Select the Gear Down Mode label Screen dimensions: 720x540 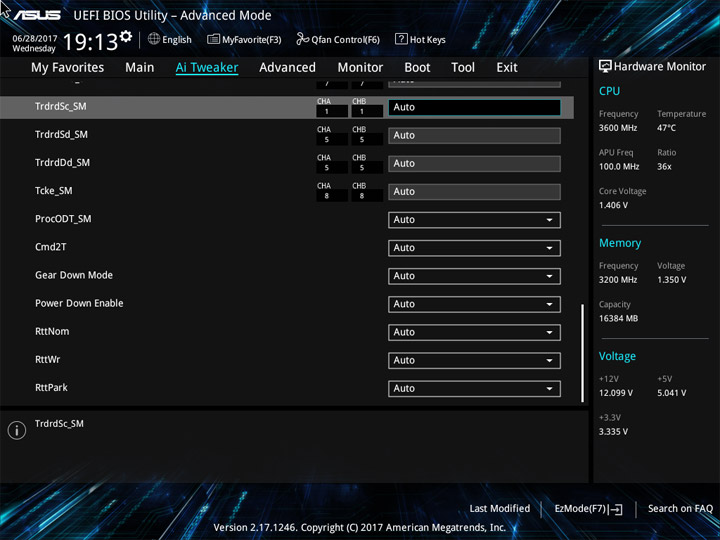pyautogui.click(x=74, y=275)
